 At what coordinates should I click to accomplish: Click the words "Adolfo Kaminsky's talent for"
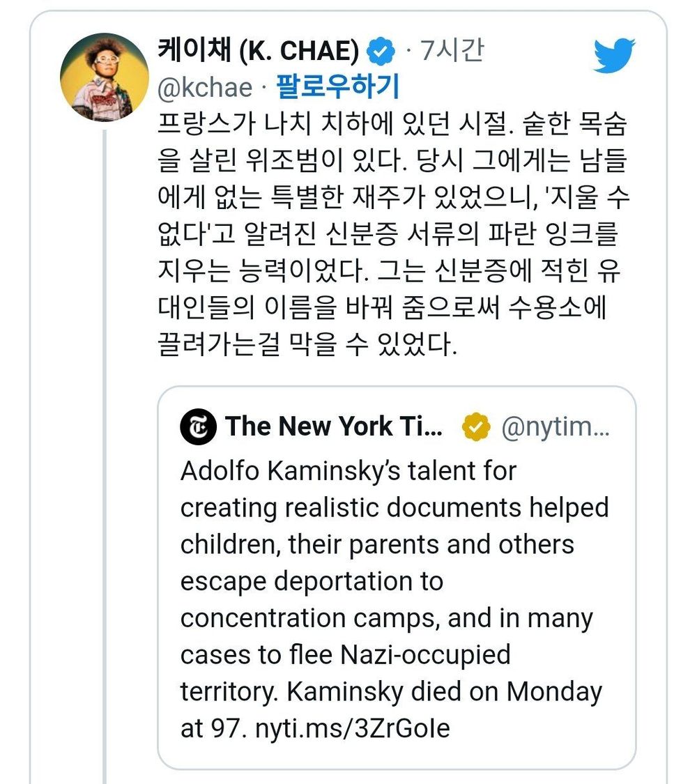pos(348,471)
